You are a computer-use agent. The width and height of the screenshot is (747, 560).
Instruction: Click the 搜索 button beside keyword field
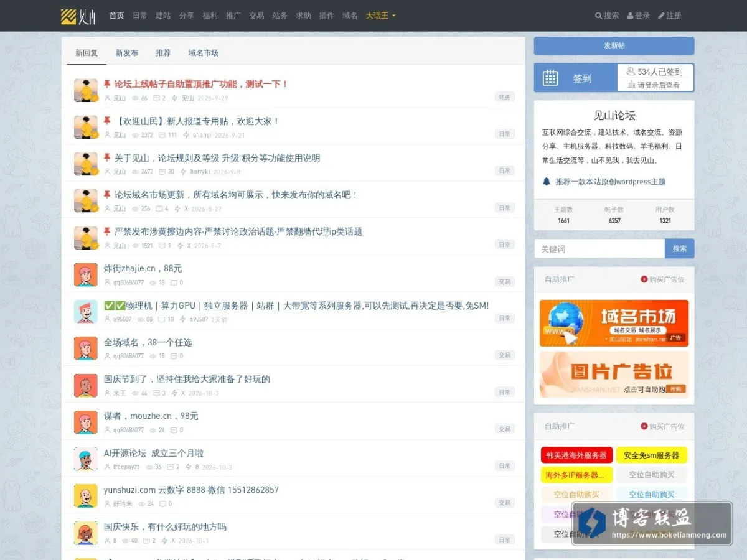click(680, 248)
